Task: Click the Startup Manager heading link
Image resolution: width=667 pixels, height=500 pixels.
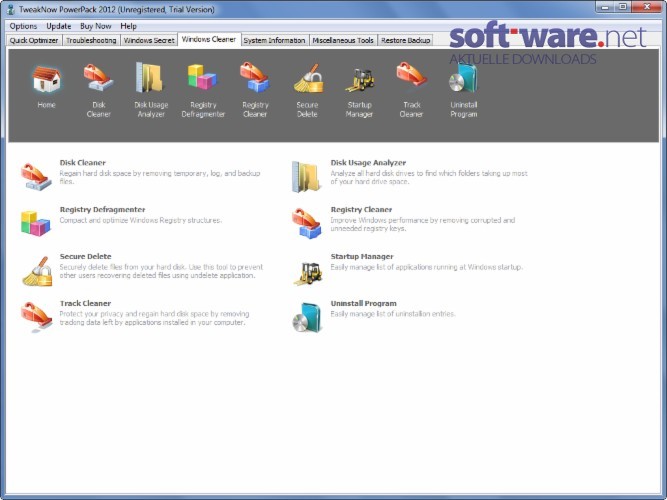Action: coord(362,256)
